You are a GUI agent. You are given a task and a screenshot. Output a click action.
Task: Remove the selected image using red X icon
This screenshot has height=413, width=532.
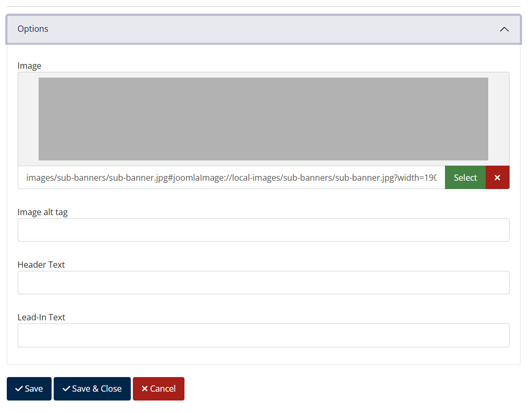point(497,177)
